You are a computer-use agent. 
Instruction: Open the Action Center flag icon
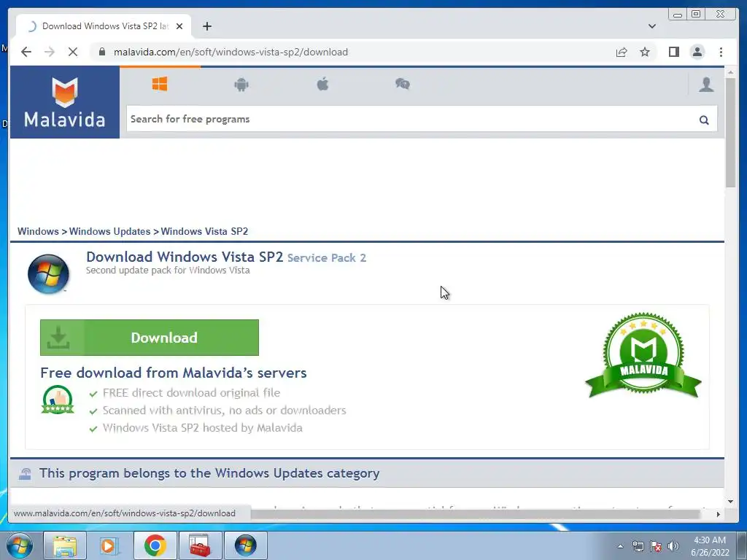pyautogui.click(x=656, y=546)
